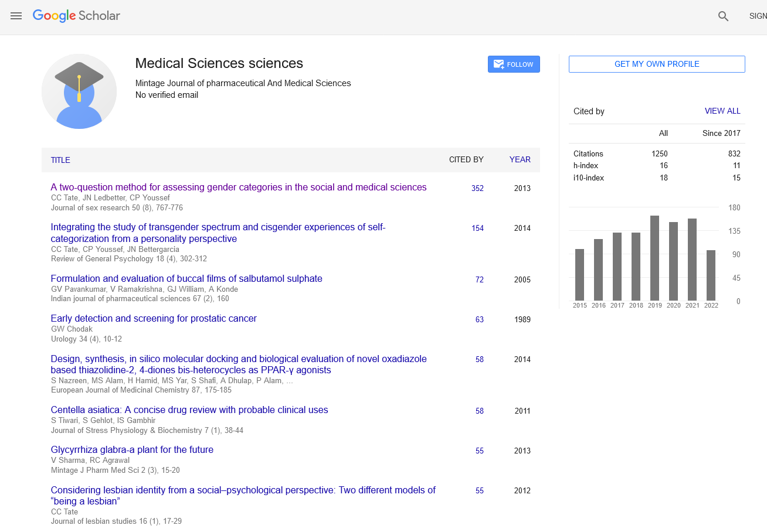Open the hamburger menu icon
This screenshot has width=767, height=532.
tap(16, 16)
